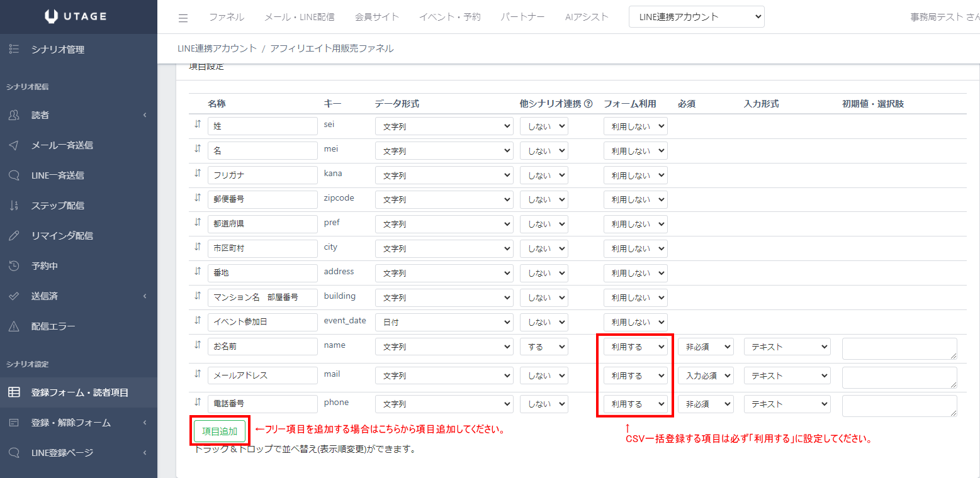The width and height of the screenshot is (980, 478).
Task: Open the LINE連携アカウント account dropdown
Action: point(696,17)
